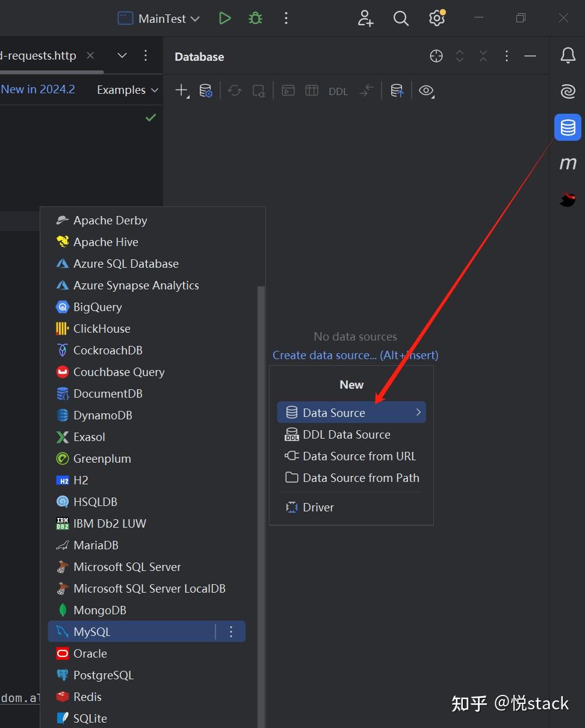Debug the MainTest configuration

coord(255,18)
